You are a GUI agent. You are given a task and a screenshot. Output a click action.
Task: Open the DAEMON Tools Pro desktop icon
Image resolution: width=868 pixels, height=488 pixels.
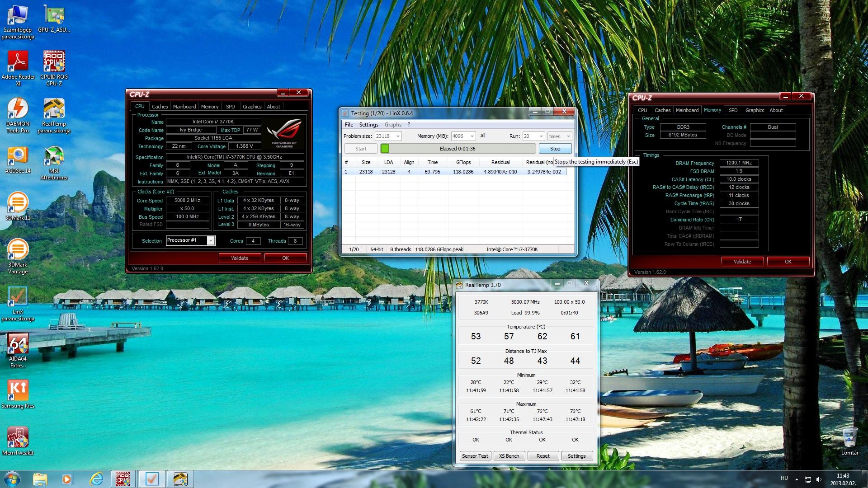tap(18, 115)
